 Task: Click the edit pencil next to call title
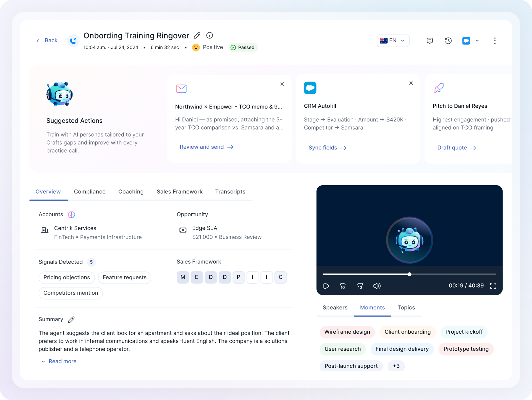click(197, 35)
